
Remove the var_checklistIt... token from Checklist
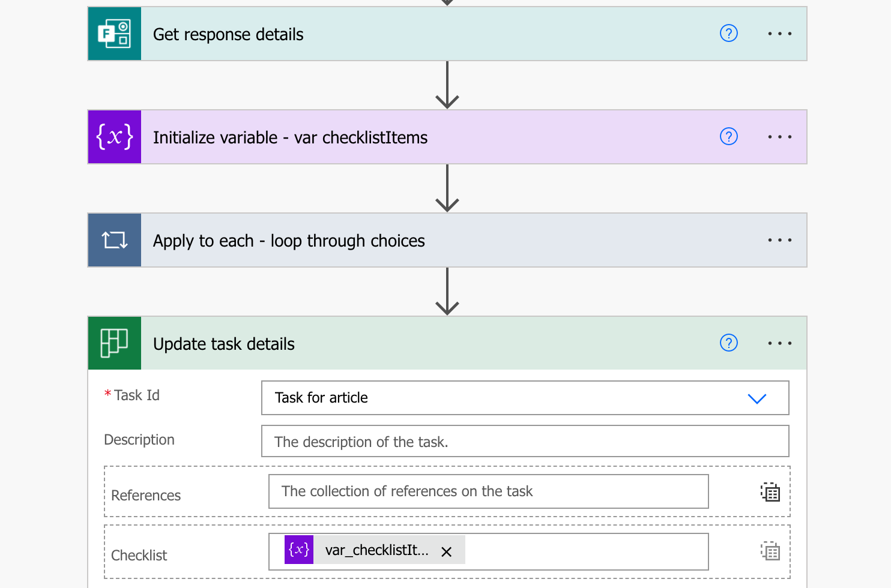tap(447, 552)
